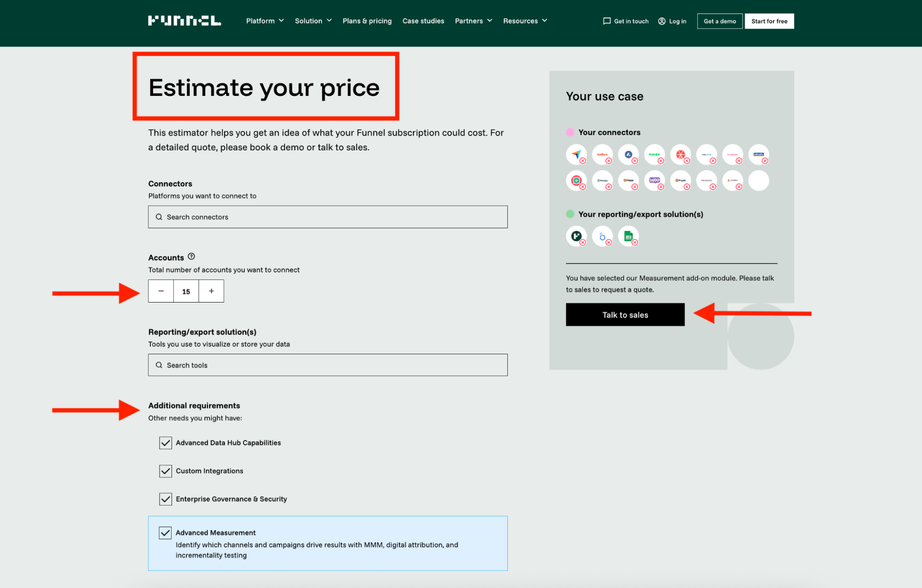Click the Talk to sales button

[x=625, y=315]
